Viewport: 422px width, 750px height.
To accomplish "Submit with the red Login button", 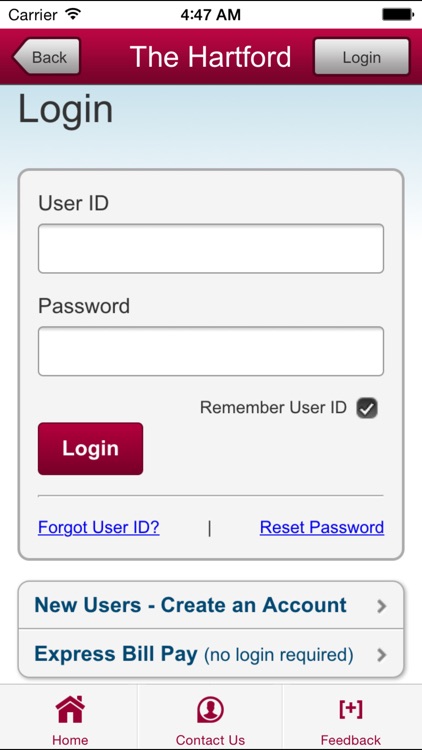I will (x=90, y=449).
